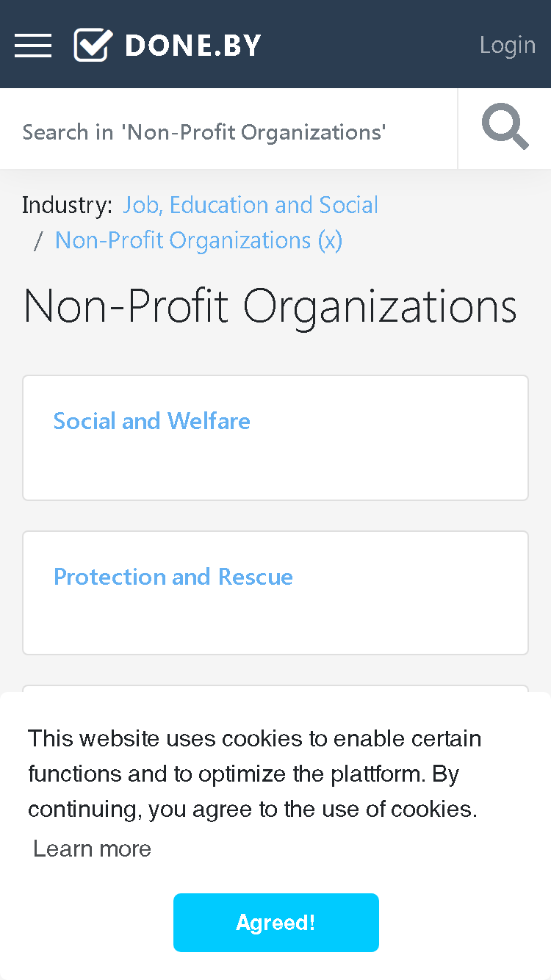Open the hamburger navigation menu
The width and height of the screenshot is (551, 980).
[x=33, y=46]
